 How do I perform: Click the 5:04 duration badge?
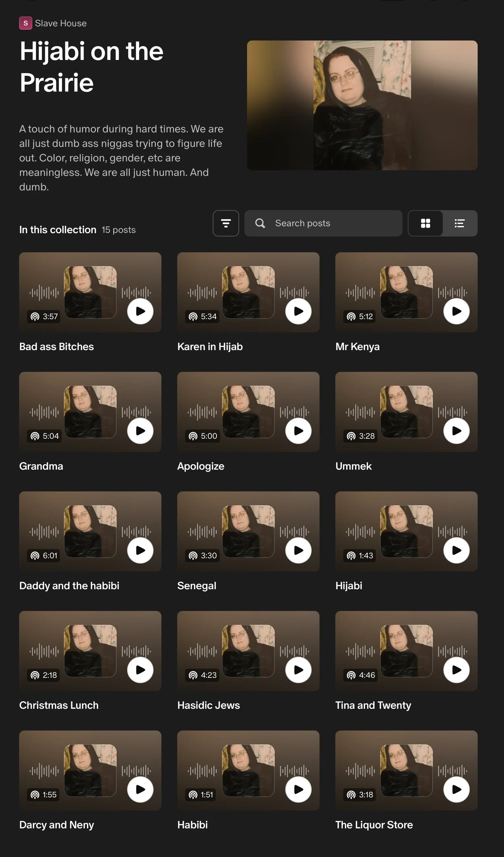pyautogui.click(x=44, y=436)
